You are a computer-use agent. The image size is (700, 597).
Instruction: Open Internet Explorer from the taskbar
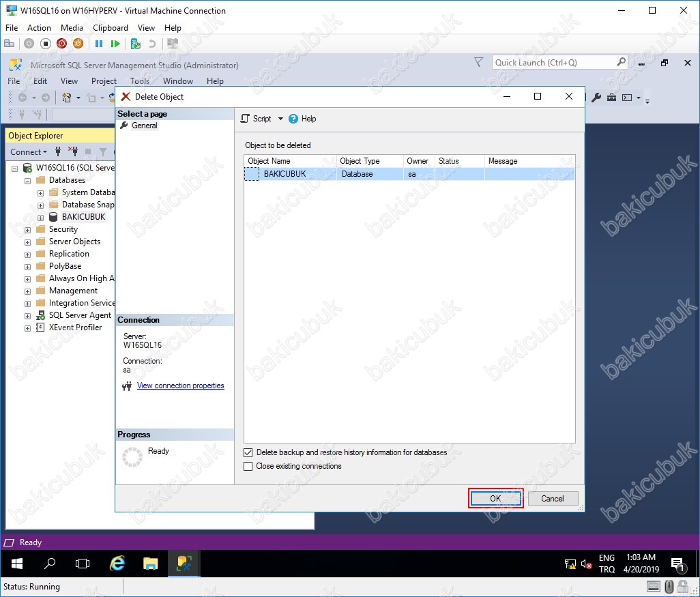(x=117, y=564)
